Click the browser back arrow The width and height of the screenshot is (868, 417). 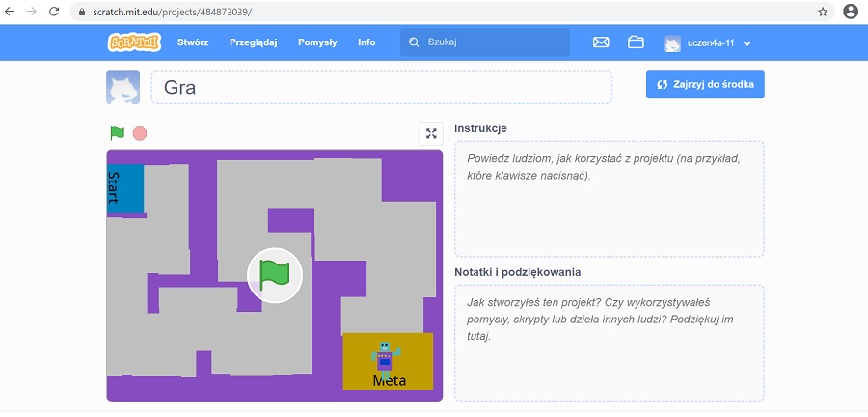point(10,12)
